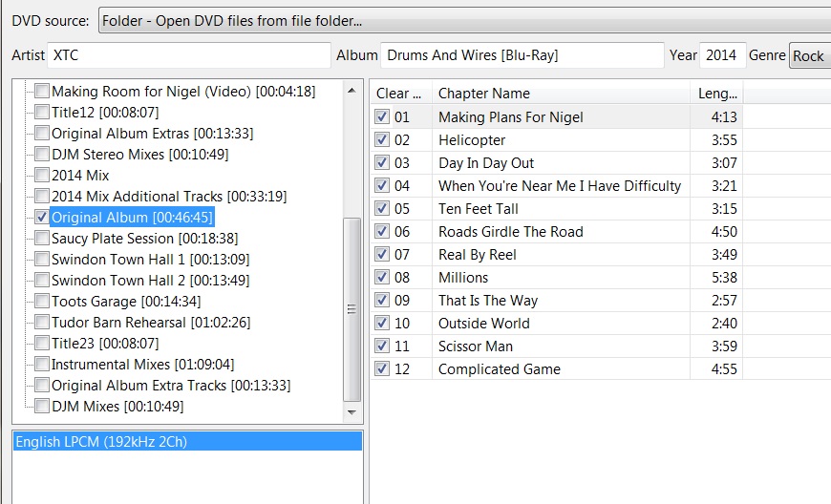
Task: Click the title list scroll down arrow
Action: click(352, 411)
